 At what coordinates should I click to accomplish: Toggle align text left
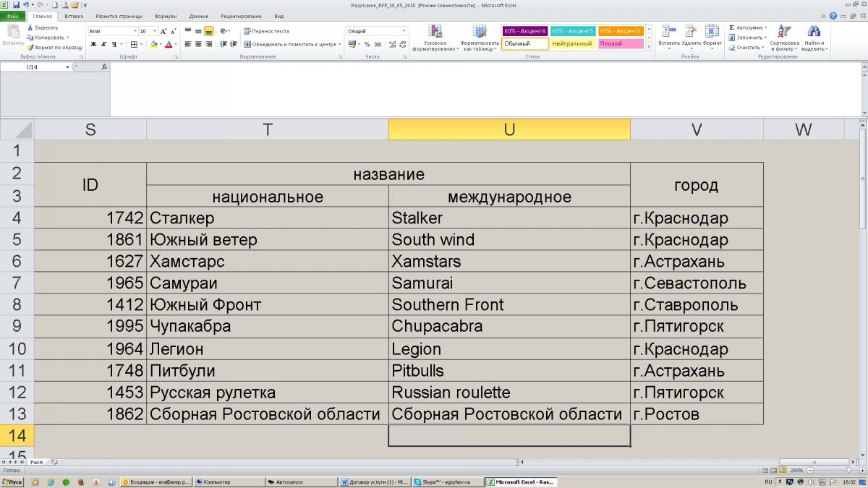coord(188,44)
